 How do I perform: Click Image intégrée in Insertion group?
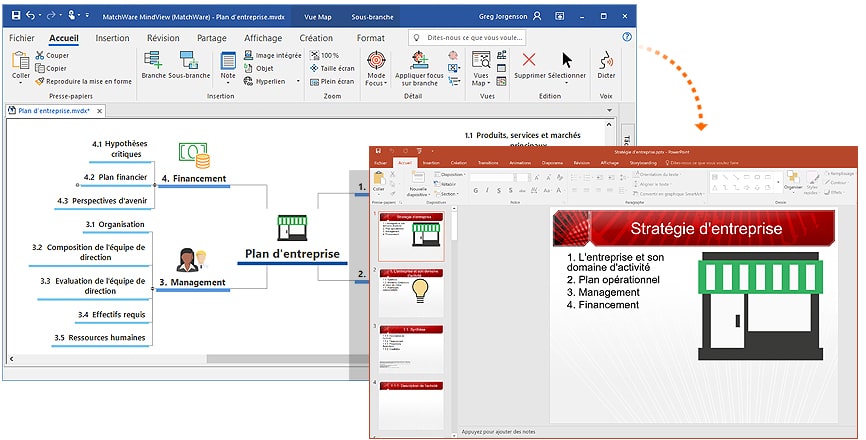coord(273,55)
